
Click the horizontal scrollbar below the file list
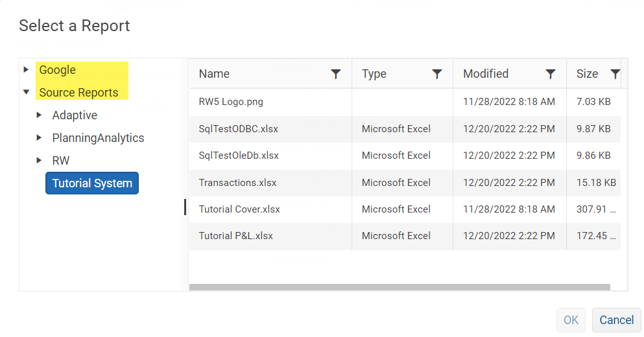point(400,287)
